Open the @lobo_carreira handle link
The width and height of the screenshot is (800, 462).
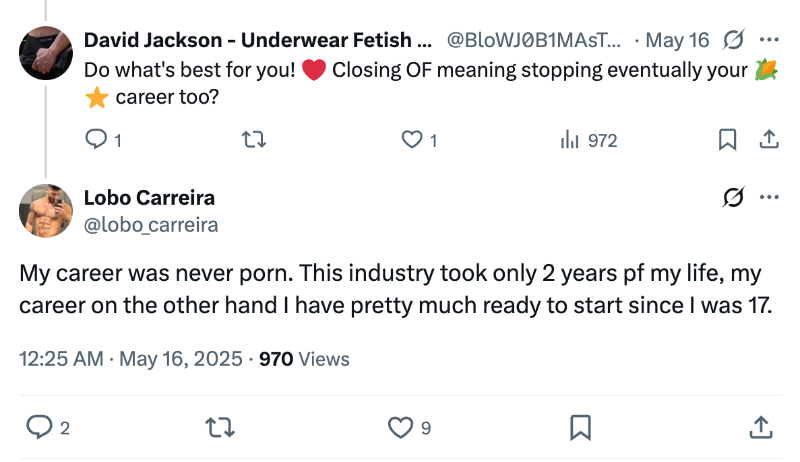click(151, 225)
